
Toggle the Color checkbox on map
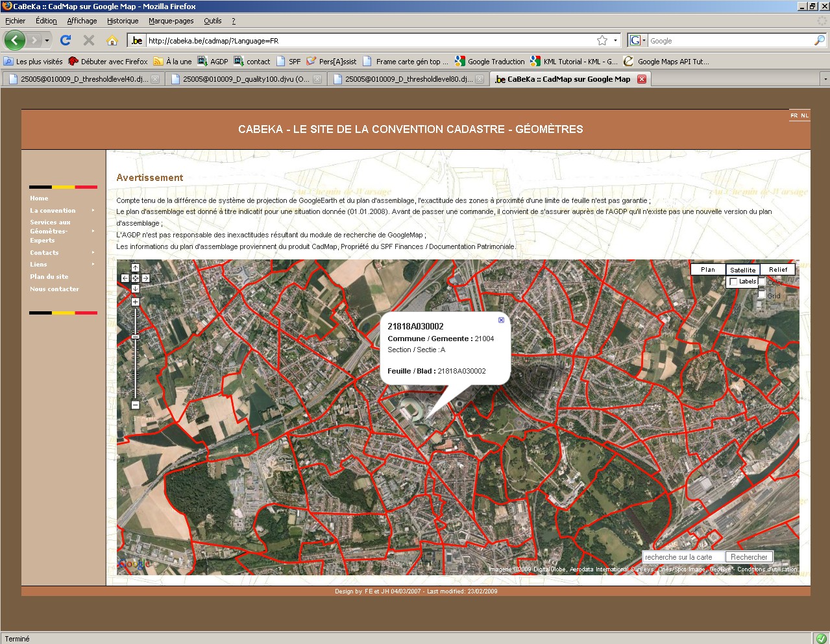click(x=762, y=282)
